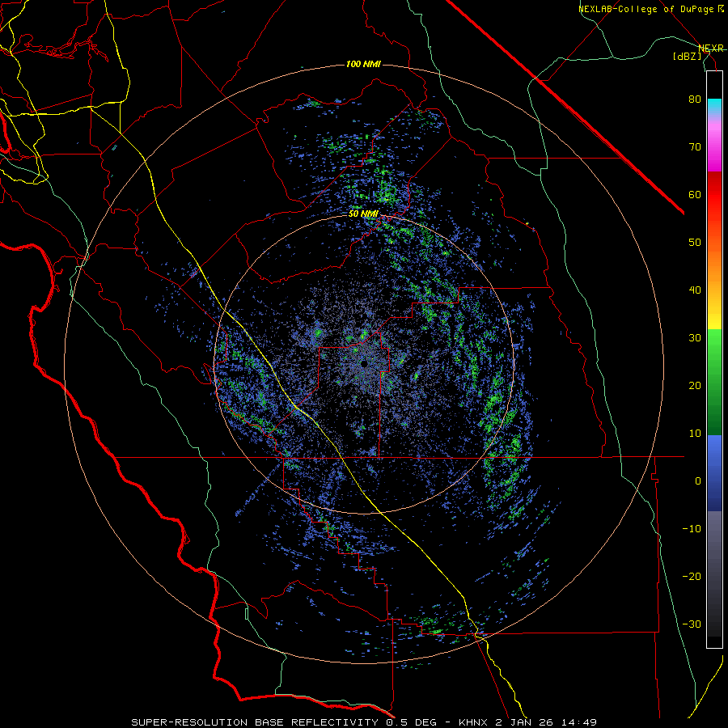
Task: Click the 100 NMI range ring label
Action: (363, 64)
